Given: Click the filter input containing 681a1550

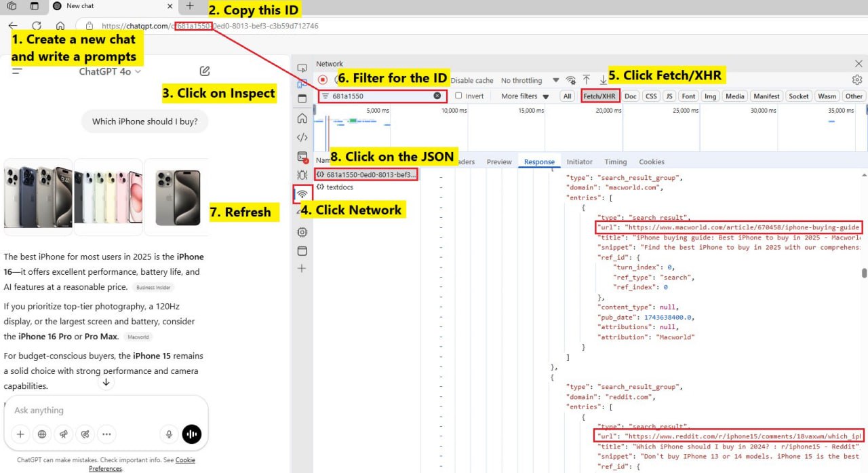Looking at the screenshot, I should pos(382,96).
